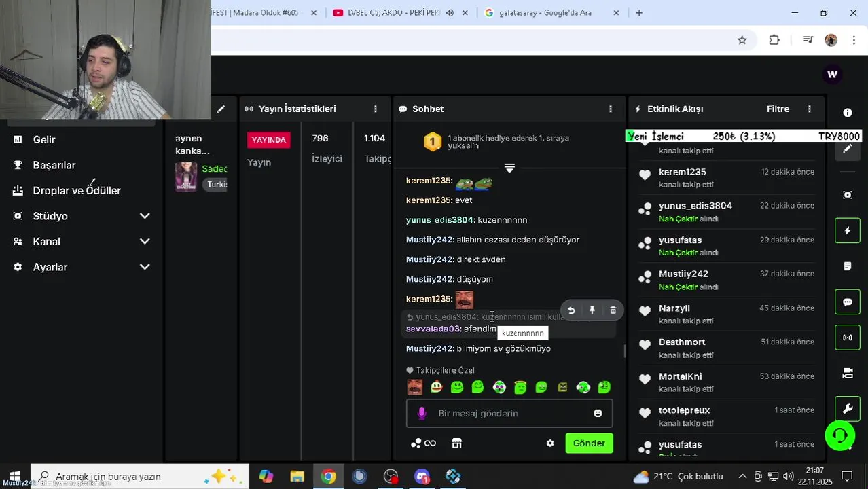This screenshot has width=868, height=489.
Task: Toggle the screen capture panel icon
Action: (848, 195)
